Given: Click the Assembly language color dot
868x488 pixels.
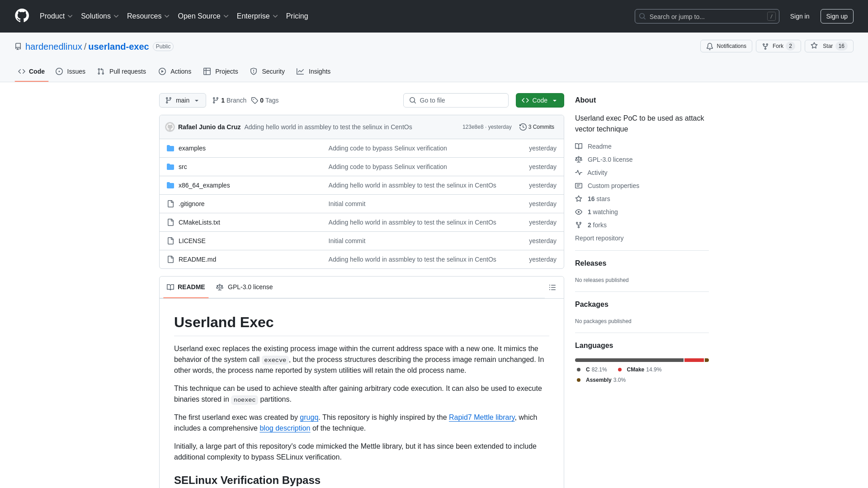Looking at the screenshot, I should pos(579,380).
